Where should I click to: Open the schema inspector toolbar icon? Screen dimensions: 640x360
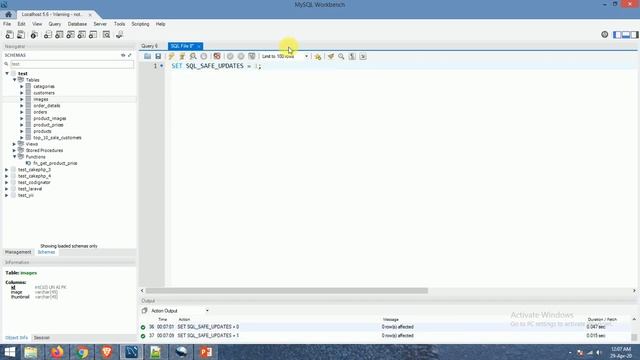coord(34,35)
